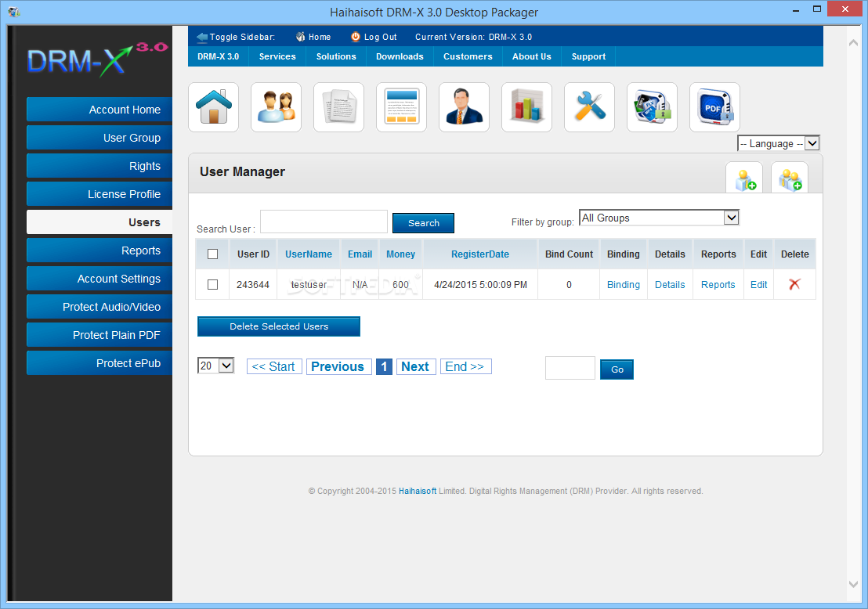
Task: Open the Account Home house icon
Action: click(214, 107)
